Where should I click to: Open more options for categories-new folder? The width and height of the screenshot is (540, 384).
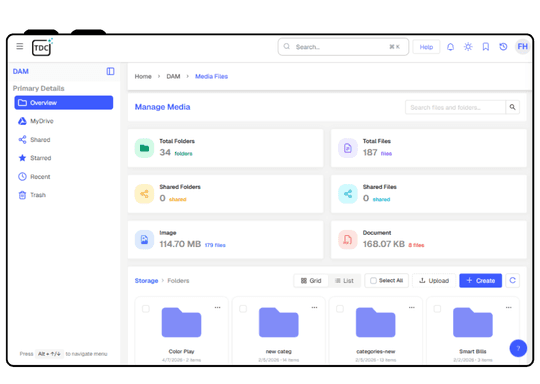click(412, 307)
